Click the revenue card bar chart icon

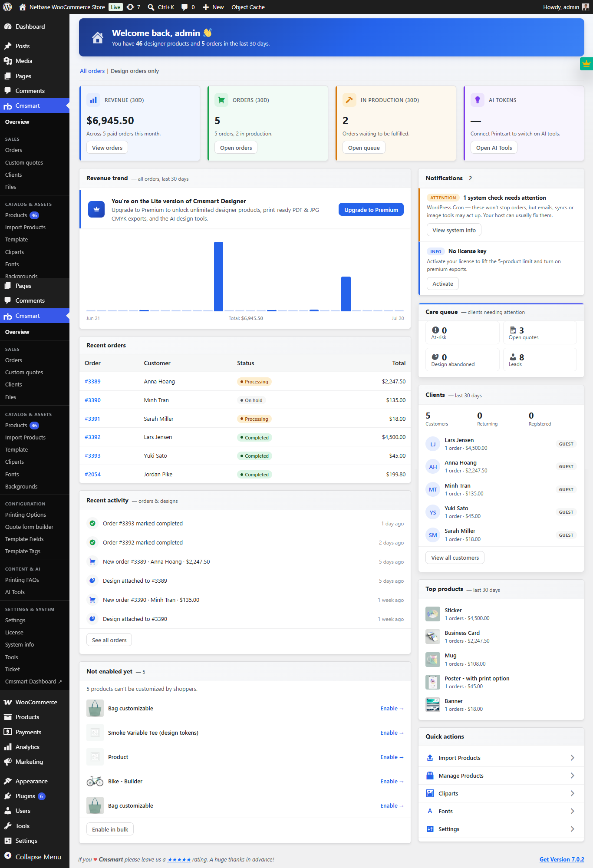click(93, 100)
